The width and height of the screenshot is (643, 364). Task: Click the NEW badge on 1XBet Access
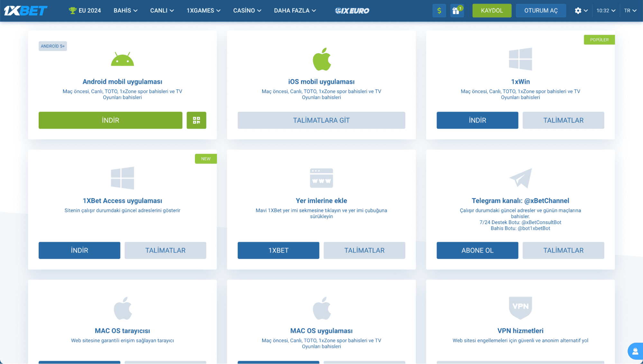206,159
